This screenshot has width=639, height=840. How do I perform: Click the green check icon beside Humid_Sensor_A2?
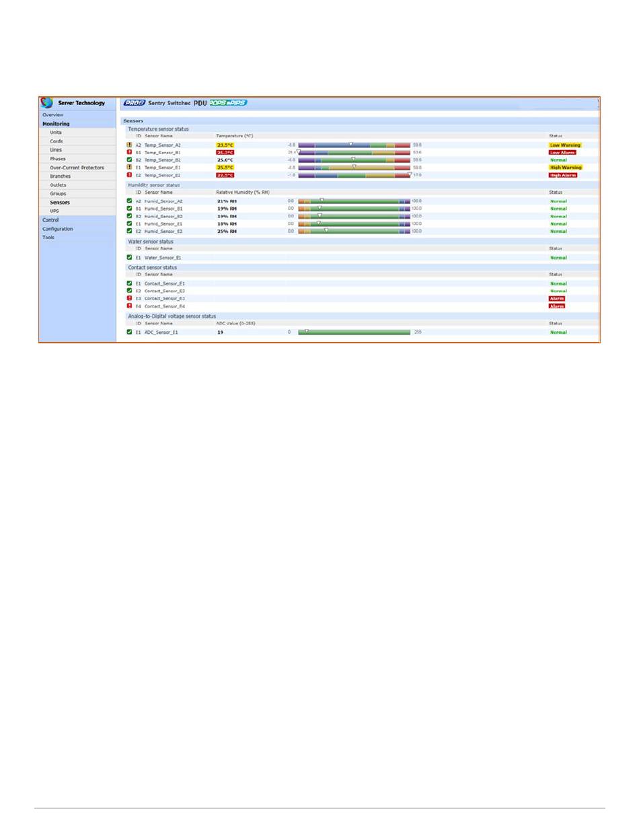(129, 201)
